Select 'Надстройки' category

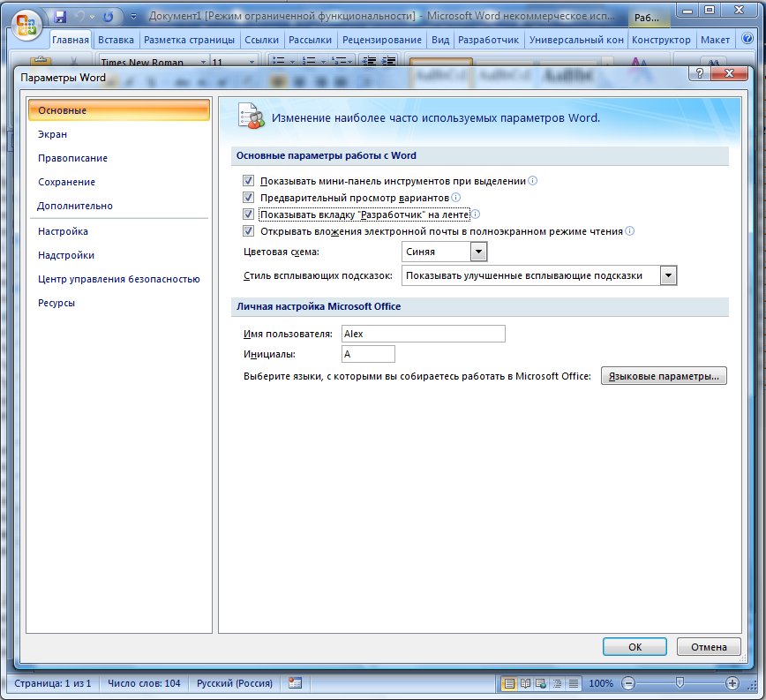coord(119,255)
